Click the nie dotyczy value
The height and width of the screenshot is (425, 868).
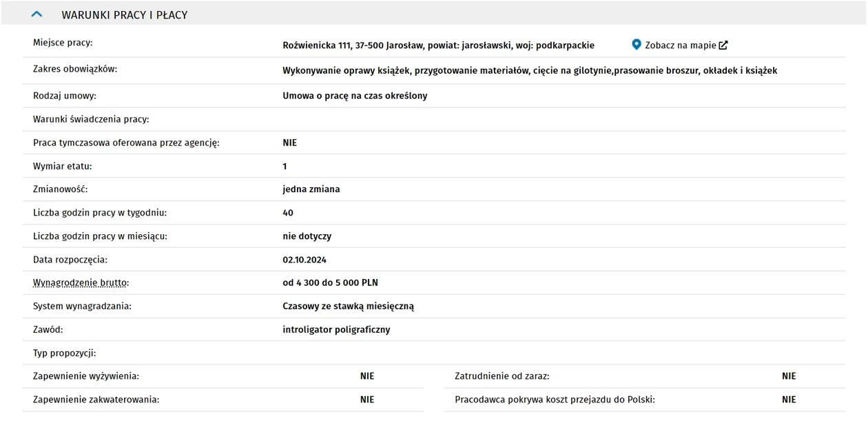307,236
